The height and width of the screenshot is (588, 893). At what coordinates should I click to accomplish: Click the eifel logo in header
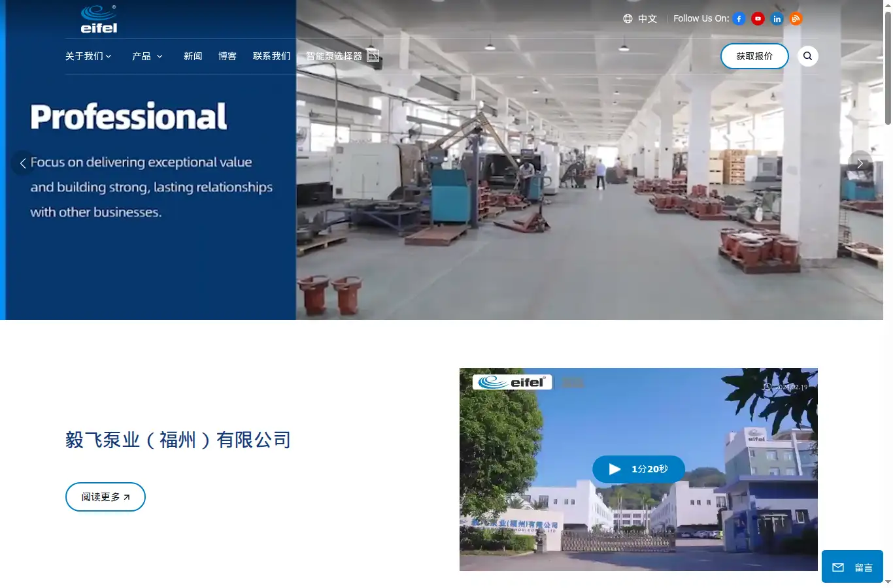[x=99, y=19]
